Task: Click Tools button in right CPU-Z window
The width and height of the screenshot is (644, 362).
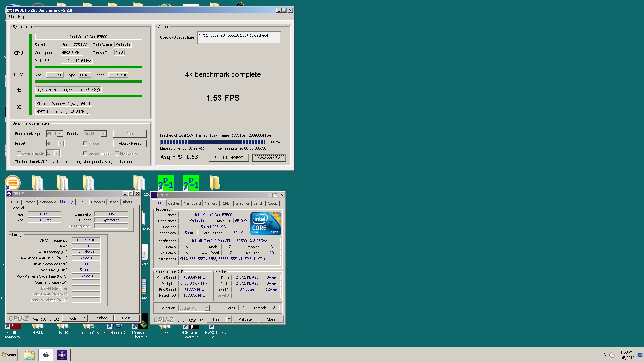Action: [x=217, y=319]
